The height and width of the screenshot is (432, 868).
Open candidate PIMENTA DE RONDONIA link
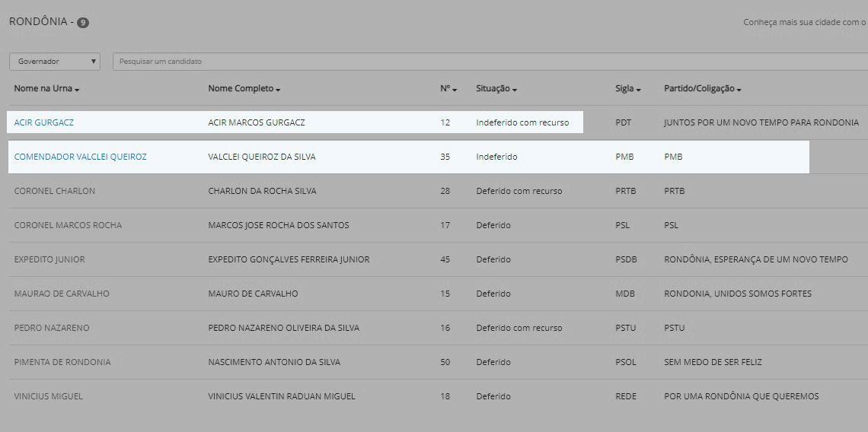[x=62, y=362]
